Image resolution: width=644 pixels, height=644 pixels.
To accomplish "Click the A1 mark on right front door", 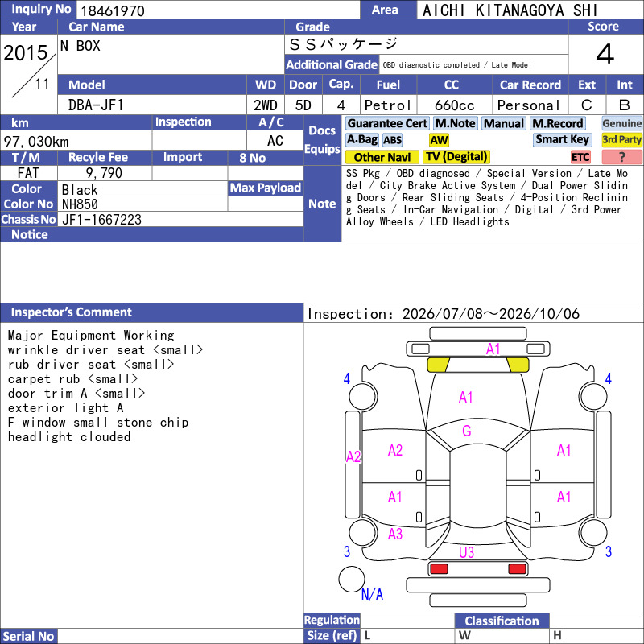I will [564, 451].
